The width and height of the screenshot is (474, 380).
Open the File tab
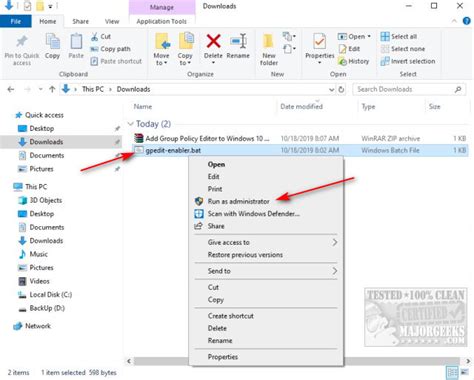(16, 21)
